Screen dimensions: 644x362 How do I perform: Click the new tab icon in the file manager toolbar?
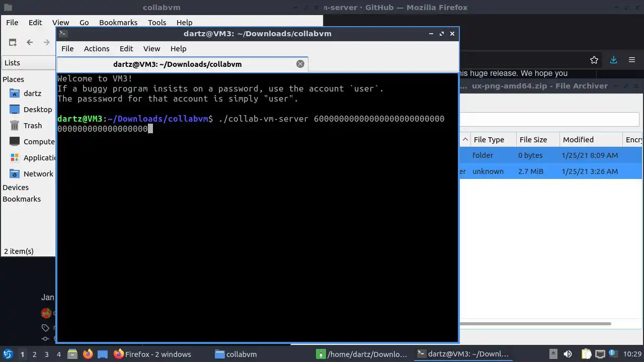13,43
